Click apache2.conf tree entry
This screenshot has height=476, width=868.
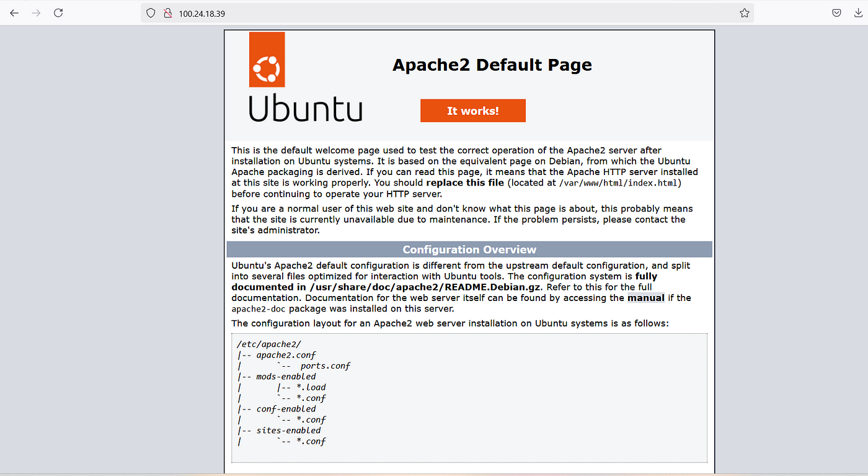tap(286, 355)
